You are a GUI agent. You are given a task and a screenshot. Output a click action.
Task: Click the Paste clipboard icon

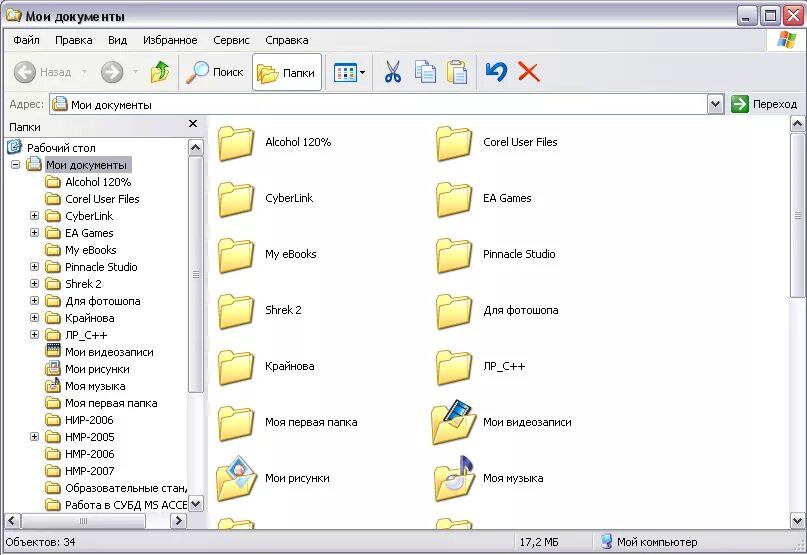pos(457,72)
